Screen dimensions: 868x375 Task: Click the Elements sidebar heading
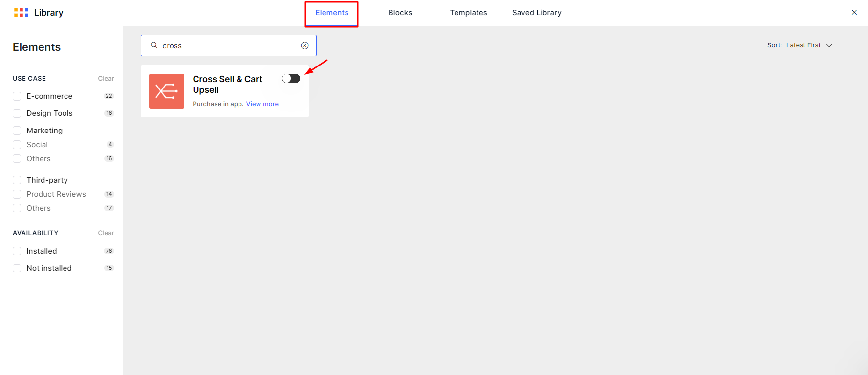pyautogui.click(x=37, y=47)
